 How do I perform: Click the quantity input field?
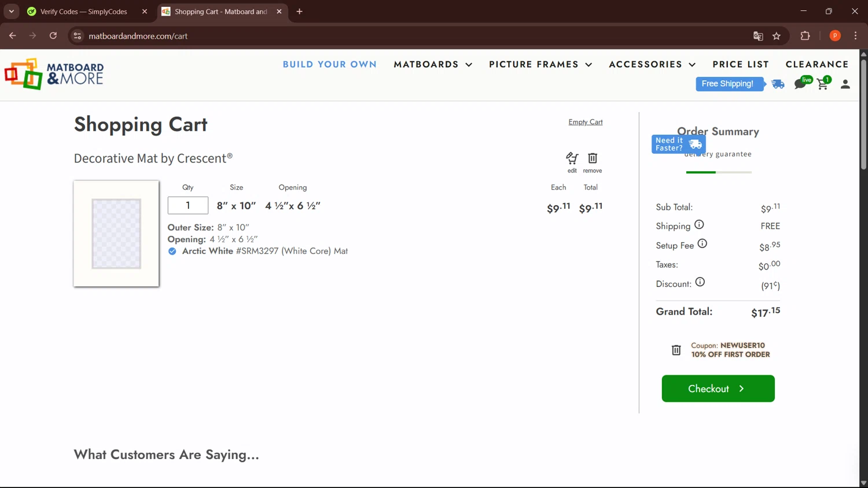pos(188,205)
